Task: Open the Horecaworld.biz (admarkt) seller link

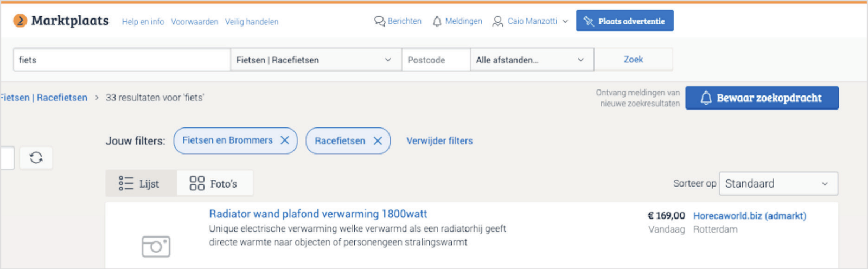Action: click(750, 216)
